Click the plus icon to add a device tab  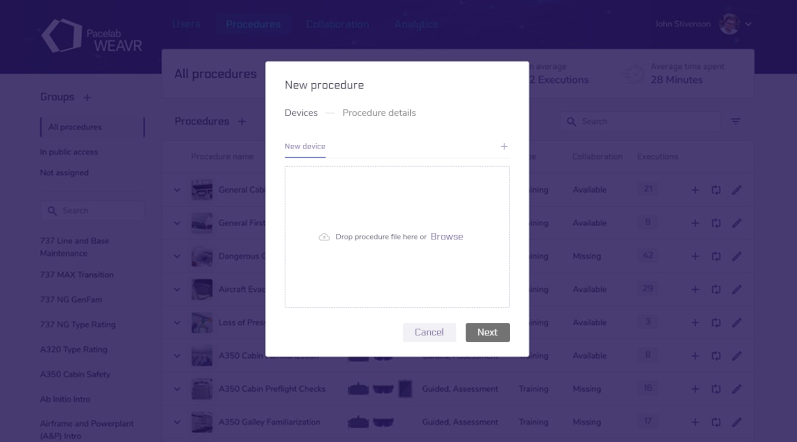[x=504, y=146]
